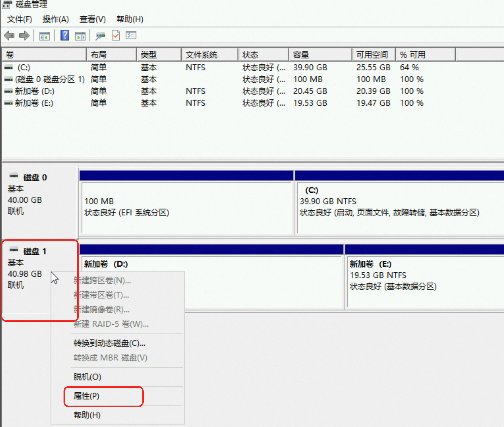The image size is (504, 427).
Task: Sort by the % 可用 column header
Action: (425, 55)
